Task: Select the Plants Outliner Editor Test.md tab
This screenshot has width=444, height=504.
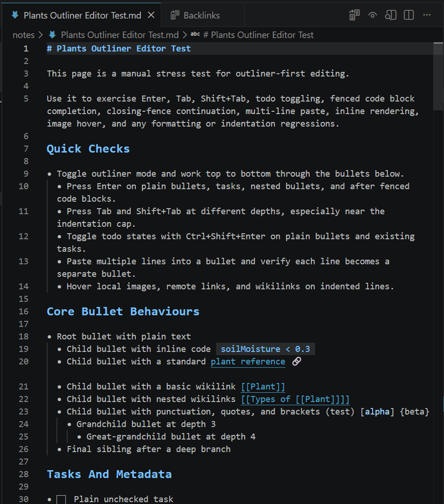Action: point(81,15)
